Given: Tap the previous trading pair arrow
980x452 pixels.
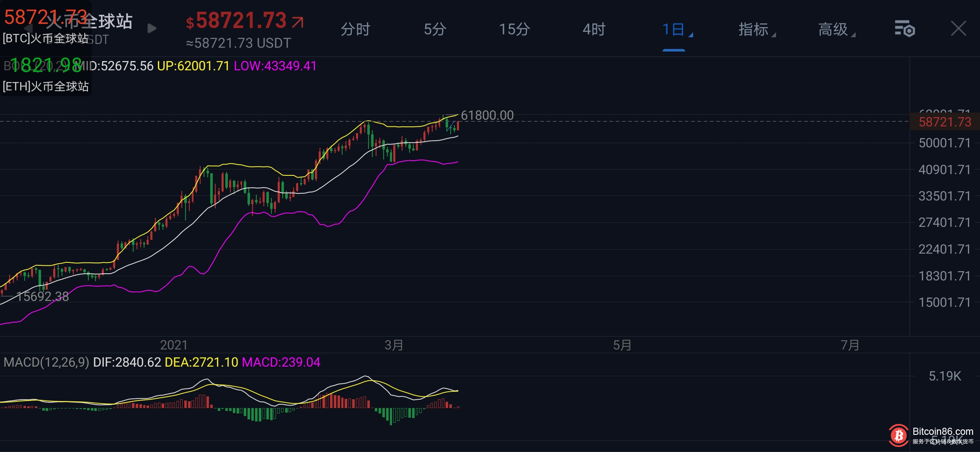Looking at the screenshot, I should (x=28, y=28).
